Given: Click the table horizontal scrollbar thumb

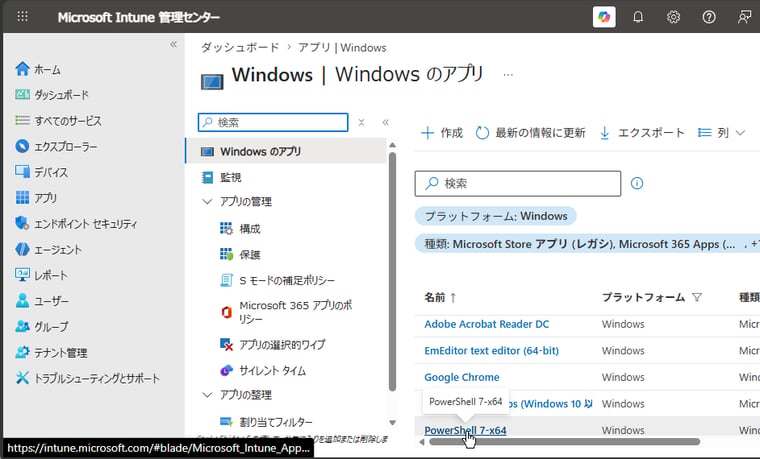Looking at the screenshot, I should pyautogui.click(x=565, y=442).
